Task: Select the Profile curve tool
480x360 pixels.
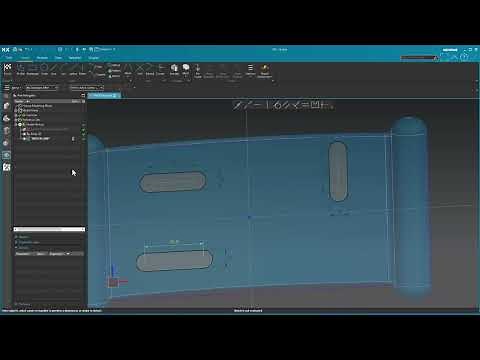Action: point(21,70)
